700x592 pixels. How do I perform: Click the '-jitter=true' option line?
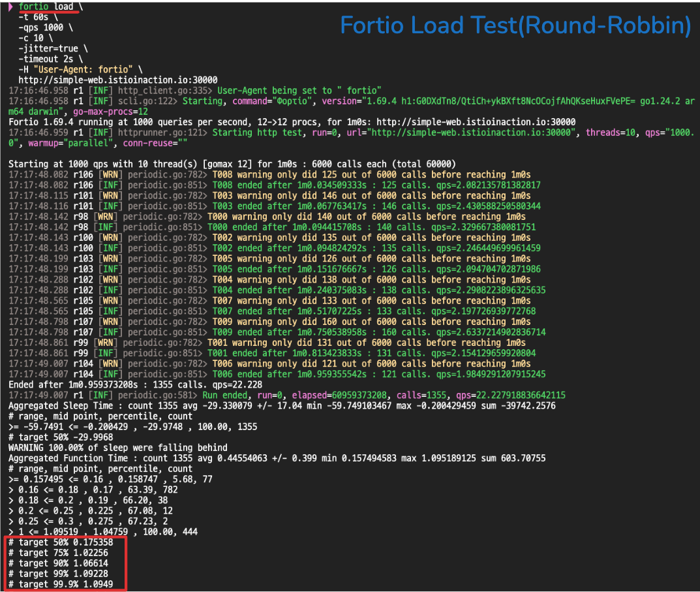(x=53, y=49)
